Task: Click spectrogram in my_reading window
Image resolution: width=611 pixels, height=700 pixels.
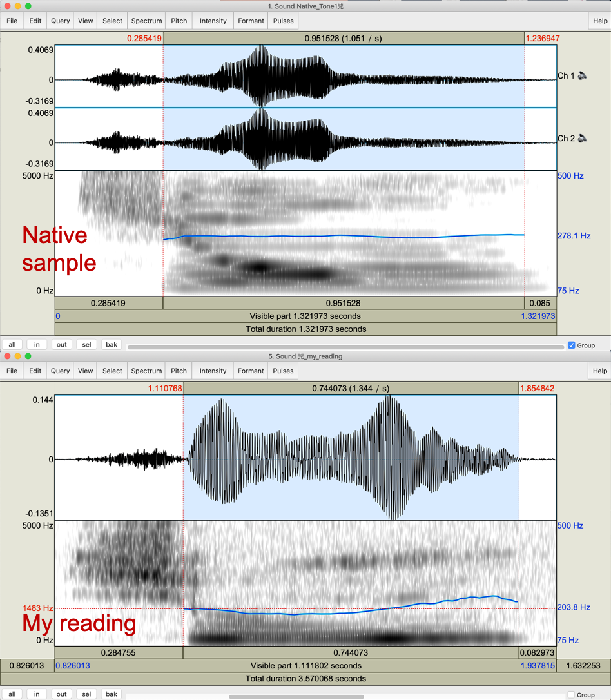Action: (x=305, y=583)
